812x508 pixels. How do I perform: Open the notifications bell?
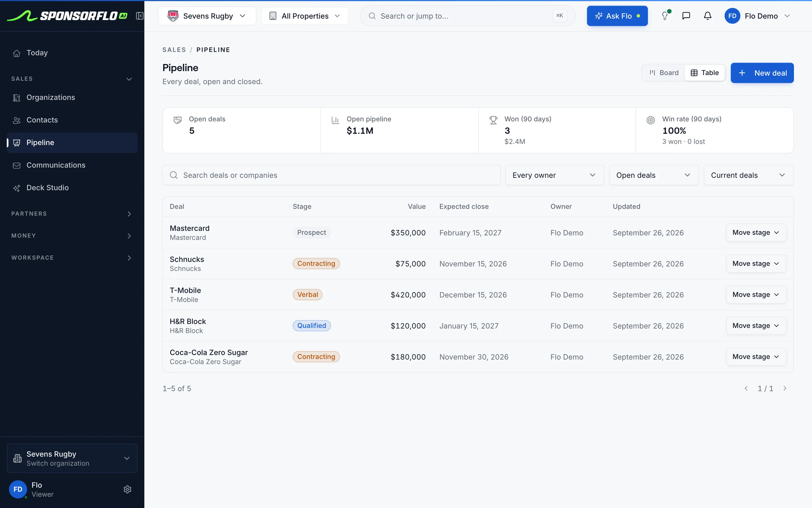pyautogui.click(x=708, y=16)
